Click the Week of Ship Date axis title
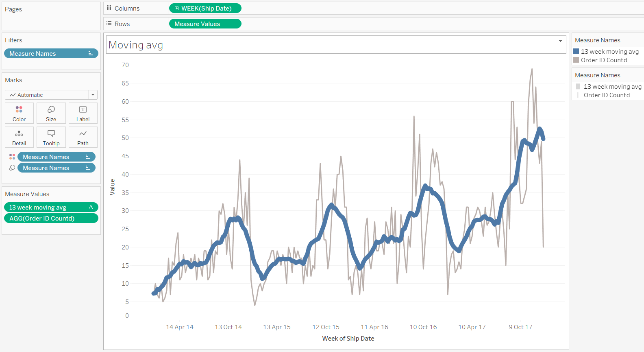Screen dimensions: 644x352 click(x=348, y=339)
